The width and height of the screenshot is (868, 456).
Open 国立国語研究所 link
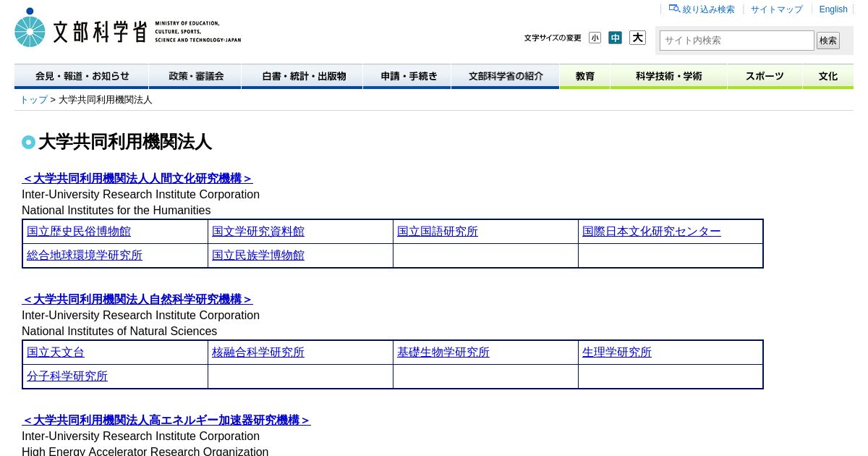tap(438, 232)
